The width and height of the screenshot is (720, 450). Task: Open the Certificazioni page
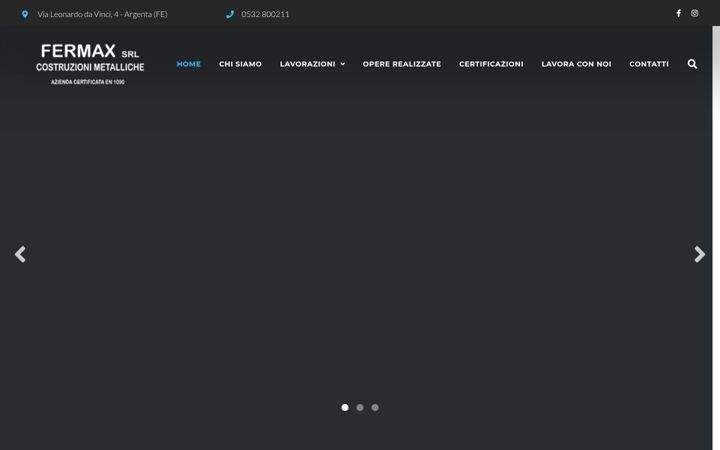click(x=491, y=64)
